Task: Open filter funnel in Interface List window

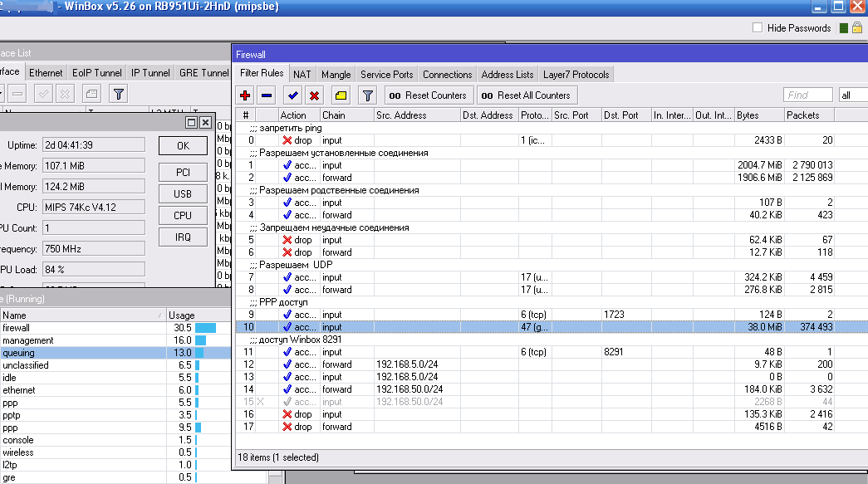Action: pyautogui.click(x=119, y=94)
